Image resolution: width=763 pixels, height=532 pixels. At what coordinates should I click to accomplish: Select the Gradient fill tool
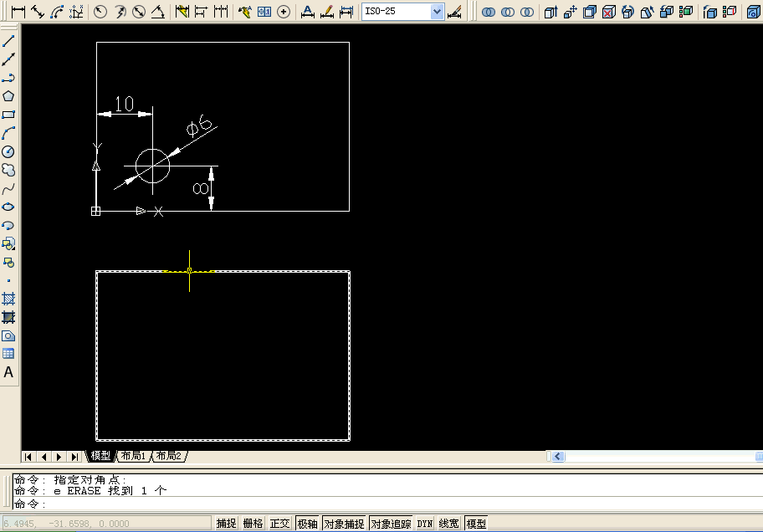pos(8,317)
